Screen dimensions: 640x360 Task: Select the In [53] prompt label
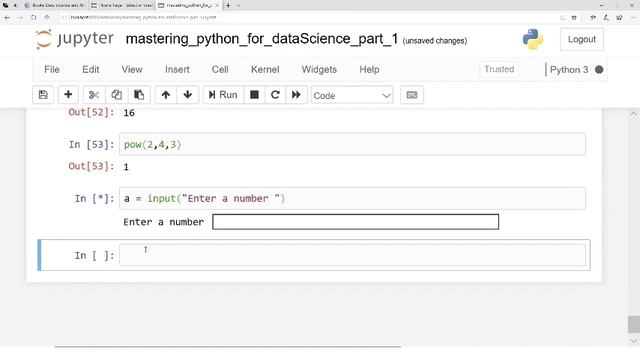click(91, 144)
